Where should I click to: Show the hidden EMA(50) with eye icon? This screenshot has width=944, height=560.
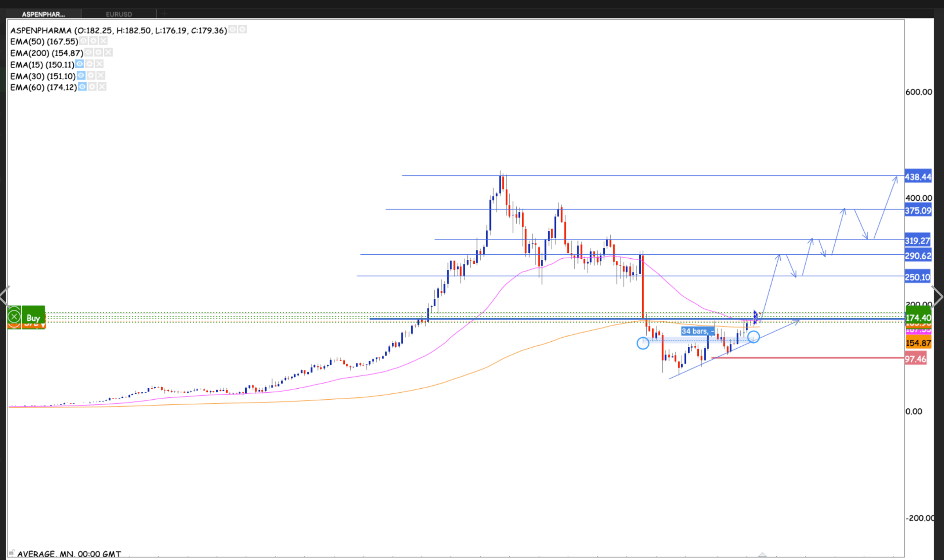83,41
